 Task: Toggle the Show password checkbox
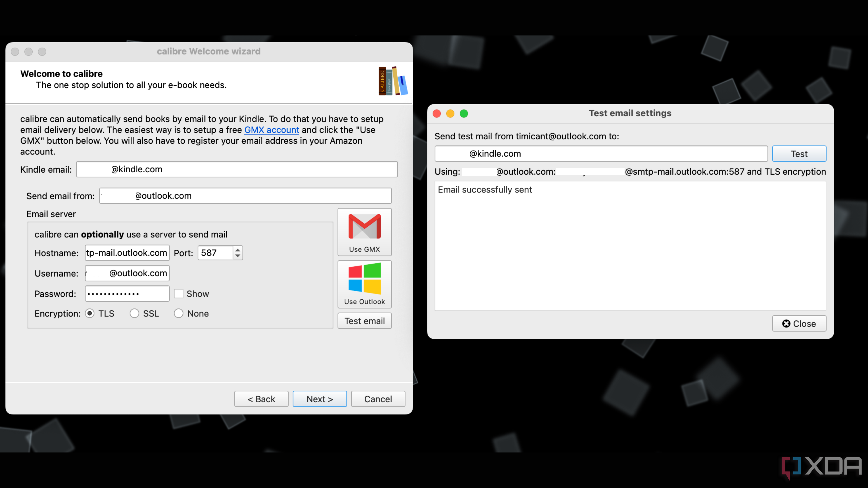click(x=179, y=294)
